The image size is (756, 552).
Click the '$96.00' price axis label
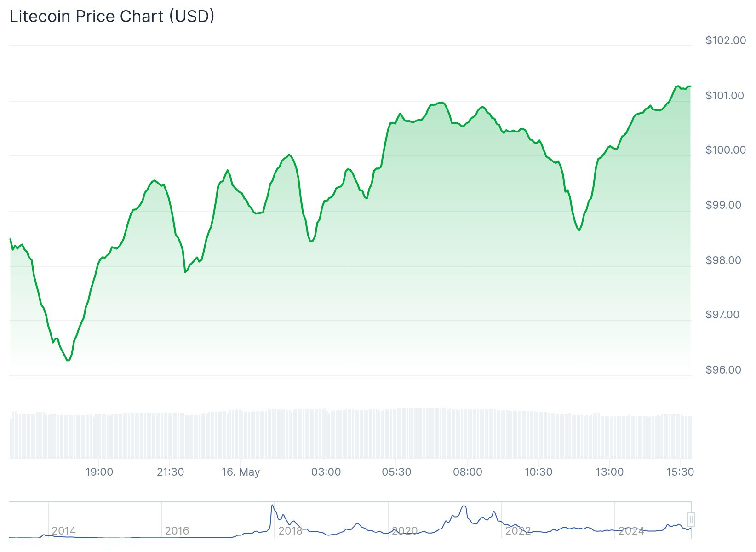point(723,370)
